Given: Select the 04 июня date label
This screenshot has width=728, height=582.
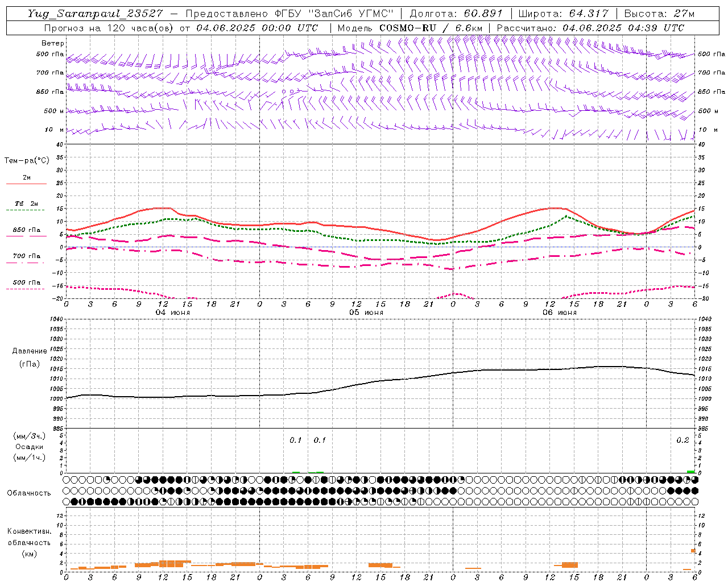Looking at the screenshot, I should pos(173,313).
